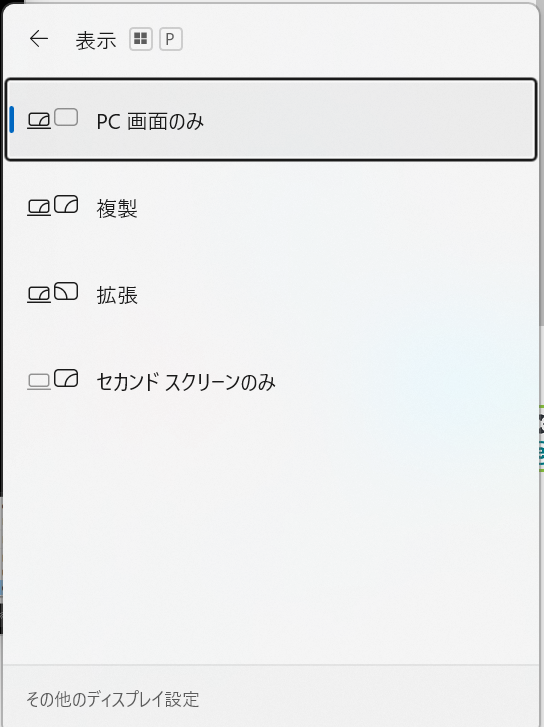Click the P key badge in header
Viewport: 544px width, 727px height.
(x=171, y=39)
